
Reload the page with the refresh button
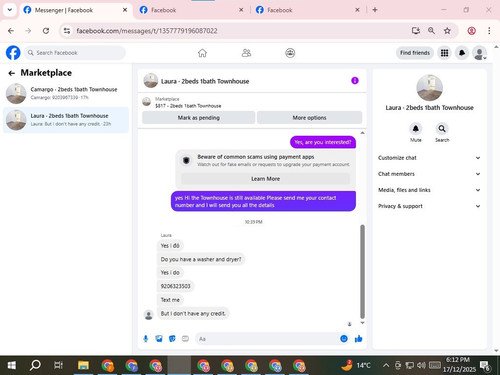(46, 31)
